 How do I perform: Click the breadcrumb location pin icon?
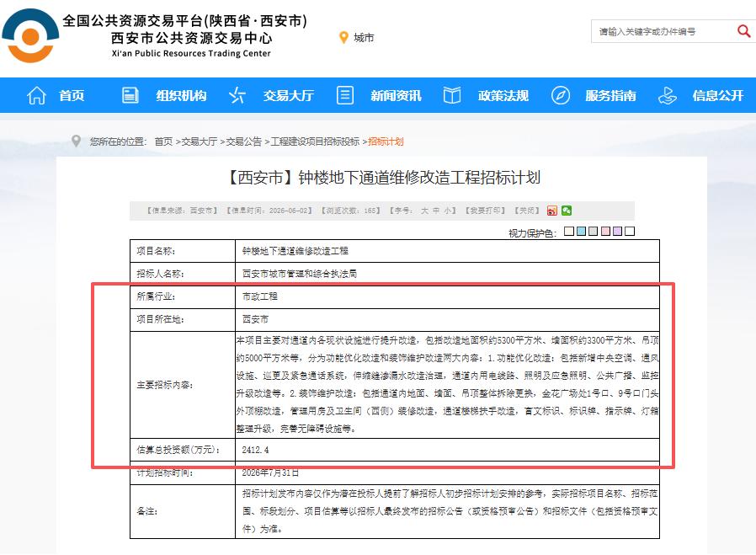coord(76,141)
